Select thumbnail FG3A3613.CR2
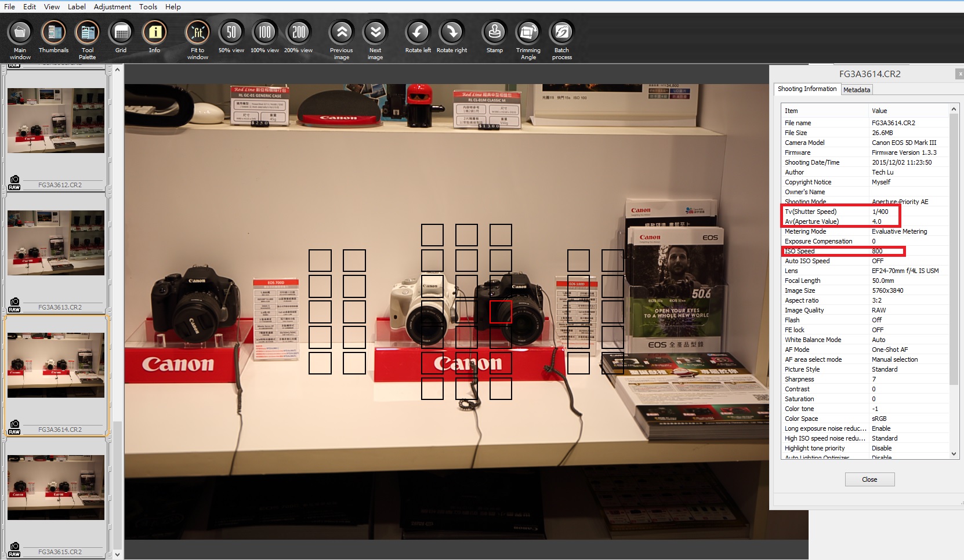 (x=56, y=243)
